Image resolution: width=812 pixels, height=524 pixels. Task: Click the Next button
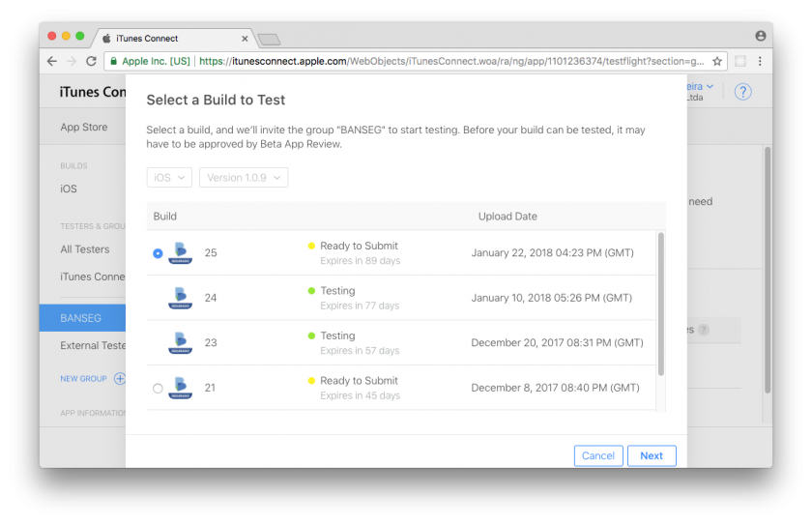[x=652, y=455]
